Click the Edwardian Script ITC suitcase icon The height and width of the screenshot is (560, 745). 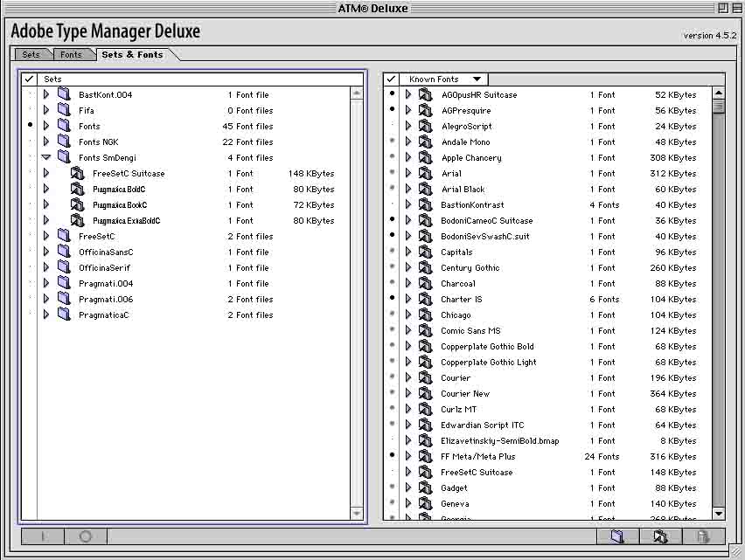pyautogui.click(x=425, y=425)
